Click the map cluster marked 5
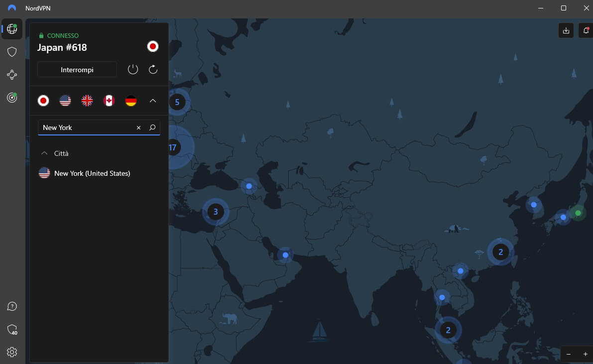Image resolution: width=593 pixels, height=364 pixels. [x=177, y=102]
